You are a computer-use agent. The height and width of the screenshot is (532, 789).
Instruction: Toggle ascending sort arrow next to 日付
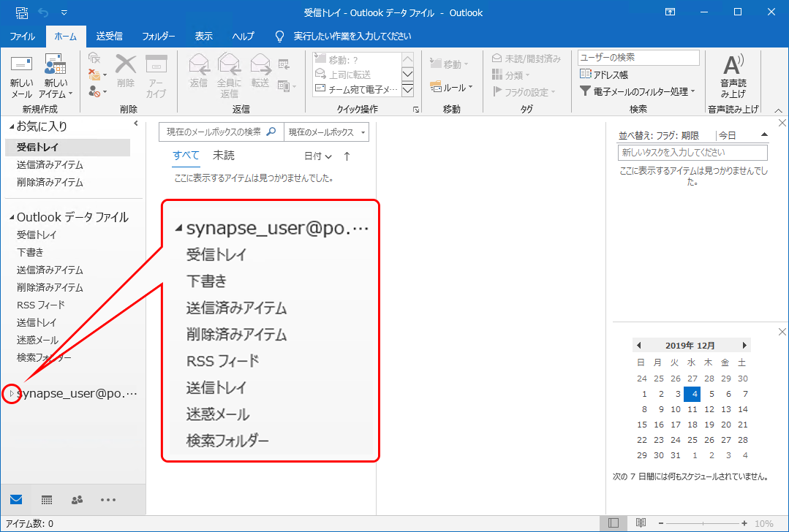pyautogui.click(x=347, y=156)
